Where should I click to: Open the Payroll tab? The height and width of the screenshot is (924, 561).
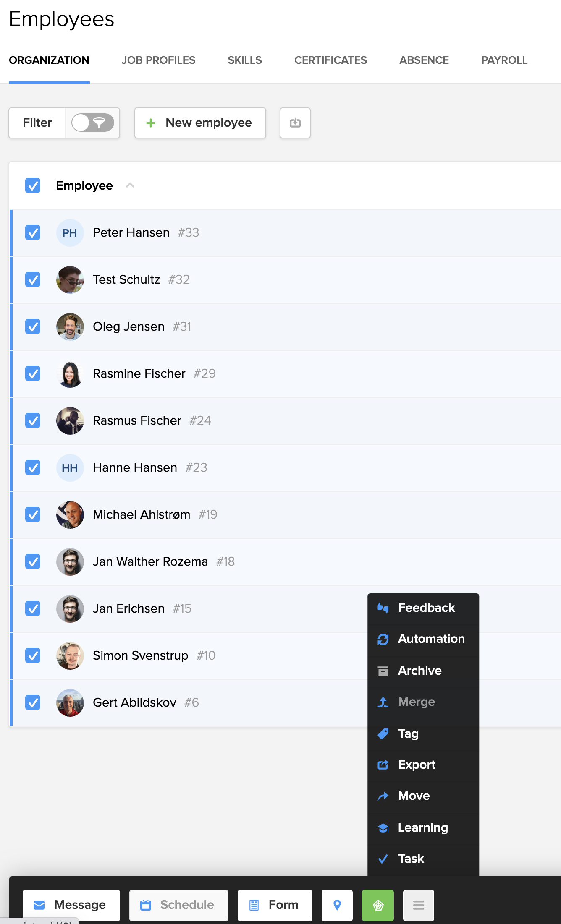pos(504,60)
